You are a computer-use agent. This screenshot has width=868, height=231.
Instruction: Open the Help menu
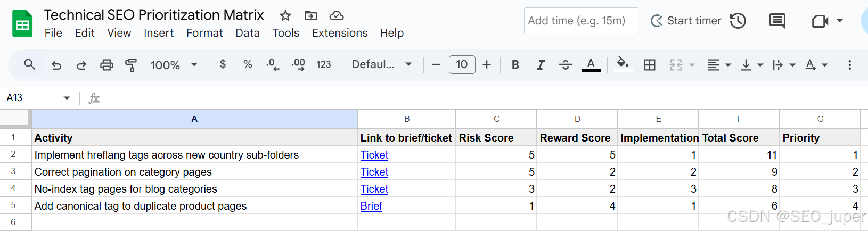coord(392,33)
